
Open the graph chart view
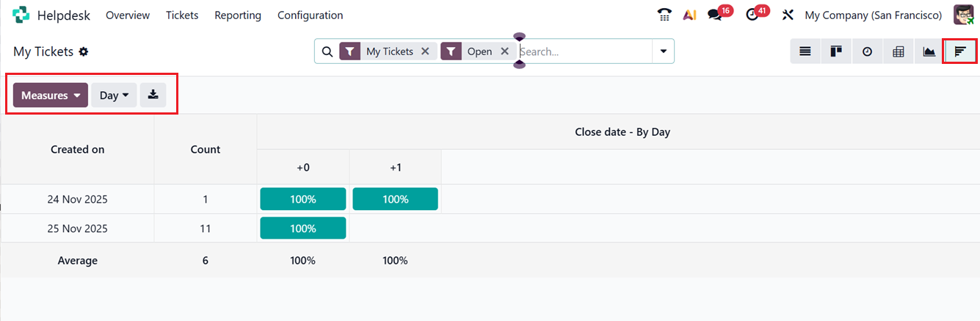[929, 51]
